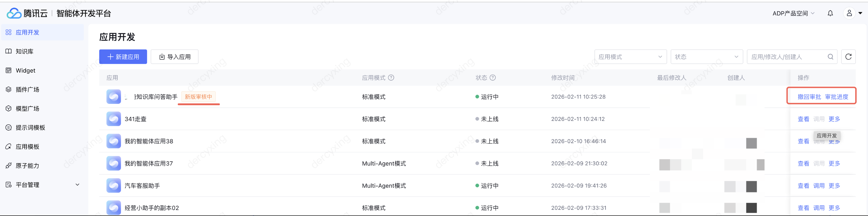868x216 pixels.
Task: Click the notification bell icon
Action: 830,13
